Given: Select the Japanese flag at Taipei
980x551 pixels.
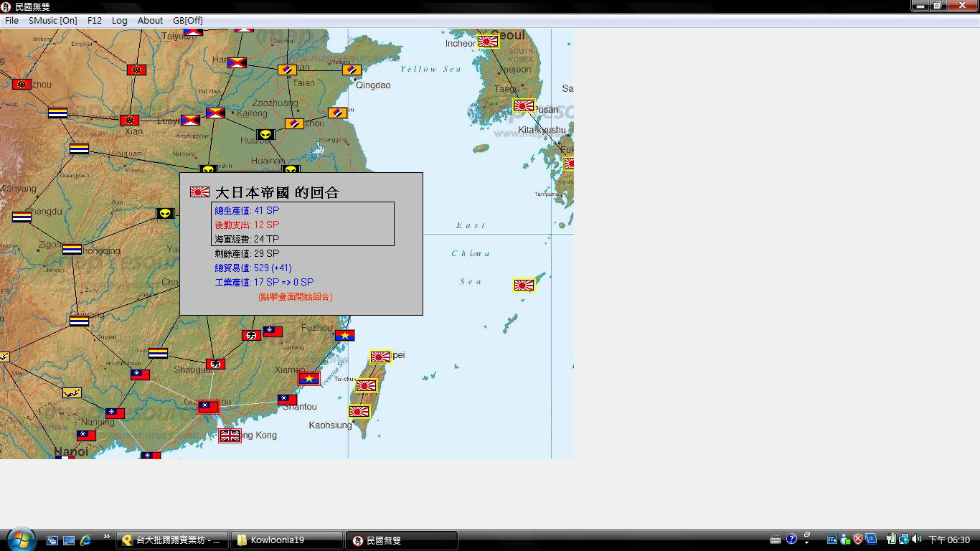Looking at the screenshot, I should pyautogui.click(x=380, y=357).
